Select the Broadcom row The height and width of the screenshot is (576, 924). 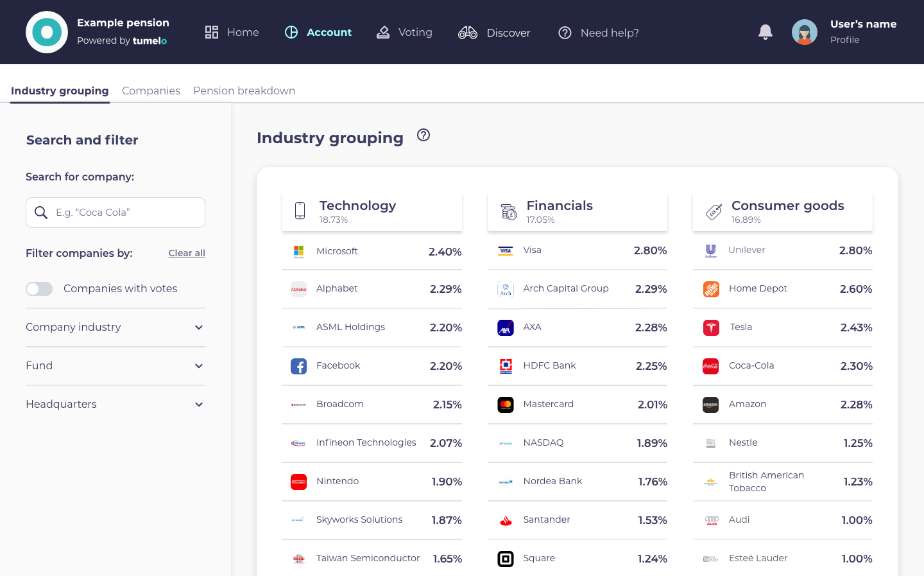pyautogui.click(x=372, y=405)
